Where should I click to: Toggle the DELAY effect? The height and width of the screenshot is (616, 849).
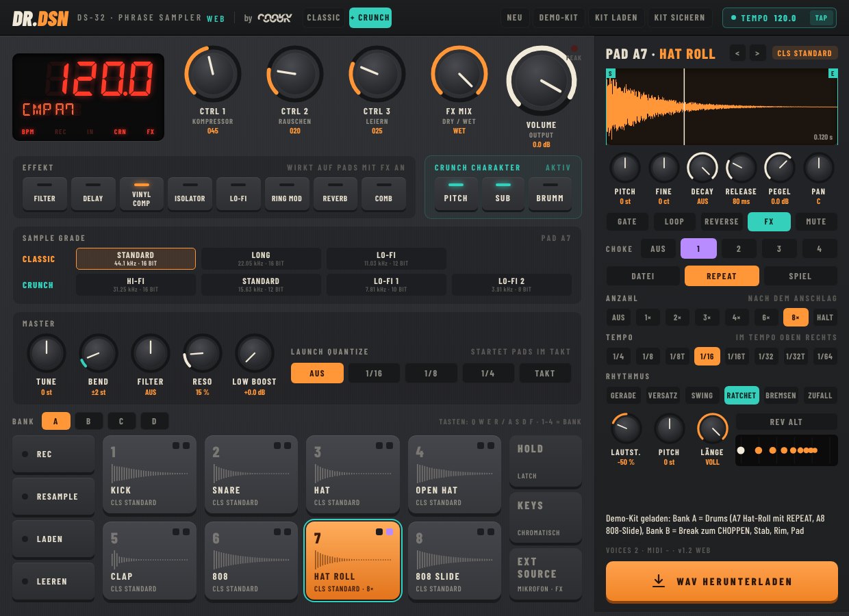[x=93, y=195]
